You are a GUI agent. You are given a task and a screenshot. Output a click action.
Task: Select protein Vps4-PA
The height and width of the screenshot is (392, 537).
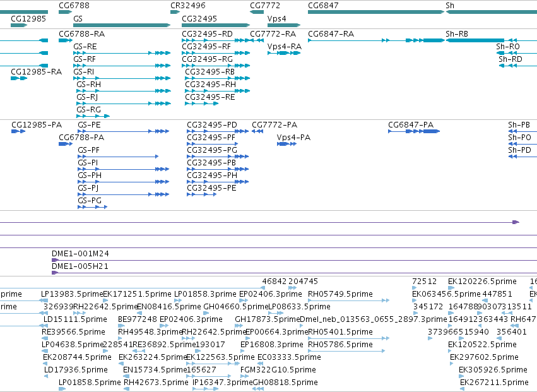click(x=286, y=144)
